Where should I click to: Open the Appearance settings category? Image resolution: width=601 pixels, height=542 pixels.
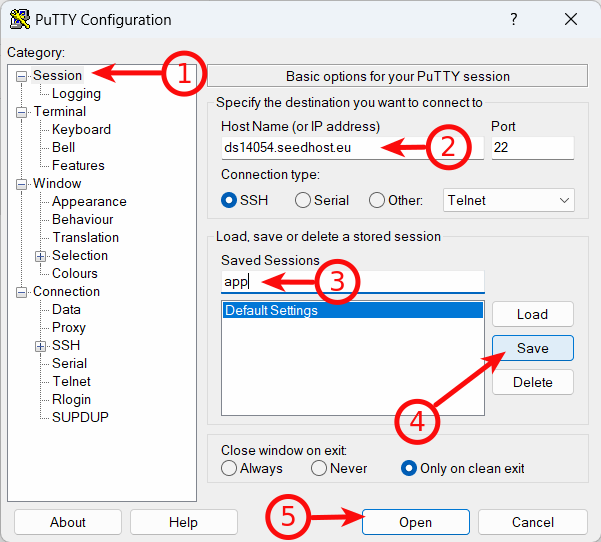89,202
